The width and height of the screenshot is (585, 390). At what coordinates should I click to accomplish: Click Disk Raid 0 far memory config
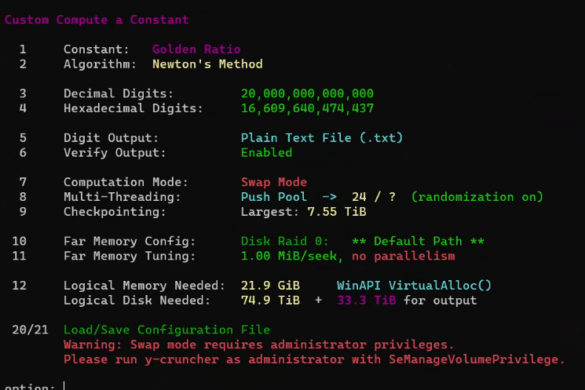point(284,241)
